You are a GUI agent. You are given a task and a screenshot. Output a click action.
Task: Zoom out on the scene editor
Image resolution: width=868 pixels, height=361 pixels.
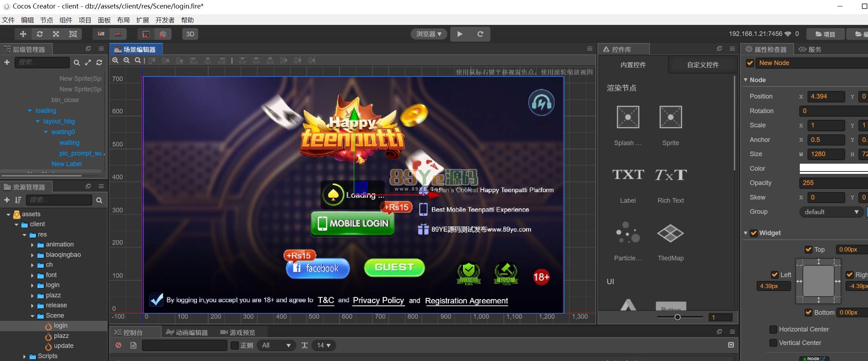point(127,60)
